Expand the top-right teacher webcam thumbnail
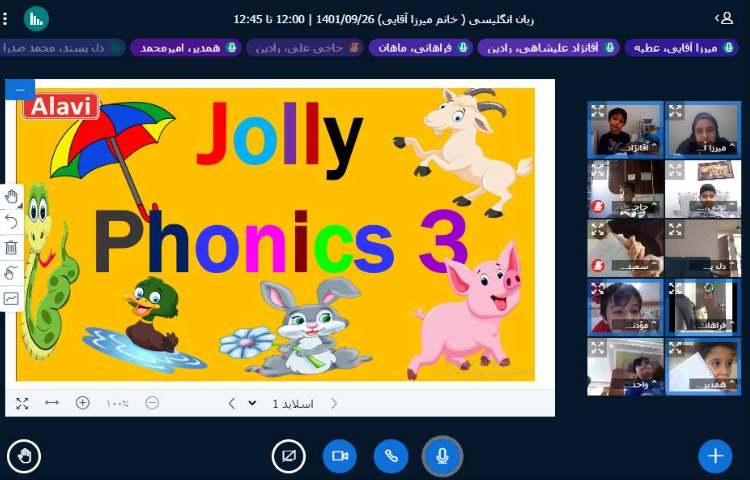Image resolution: width=750 pixels, height=480 pixels. (675, 112)
